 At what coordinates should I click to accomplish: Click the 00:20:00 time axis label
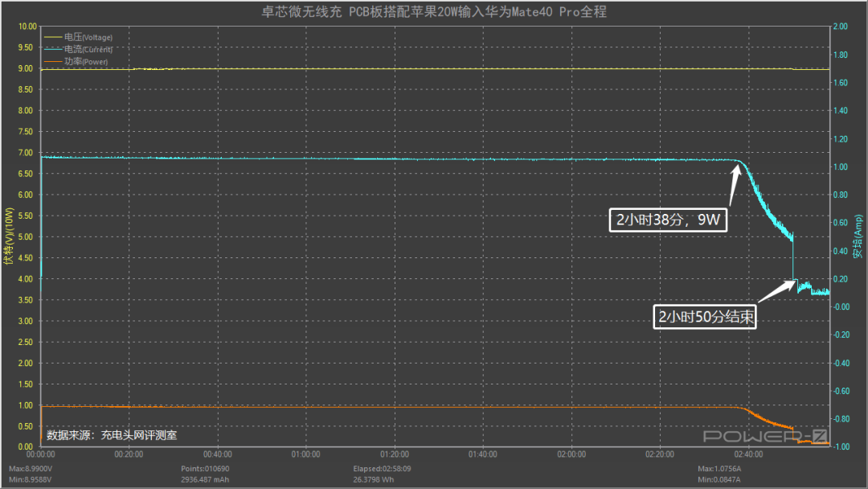(x=129, y=454)
